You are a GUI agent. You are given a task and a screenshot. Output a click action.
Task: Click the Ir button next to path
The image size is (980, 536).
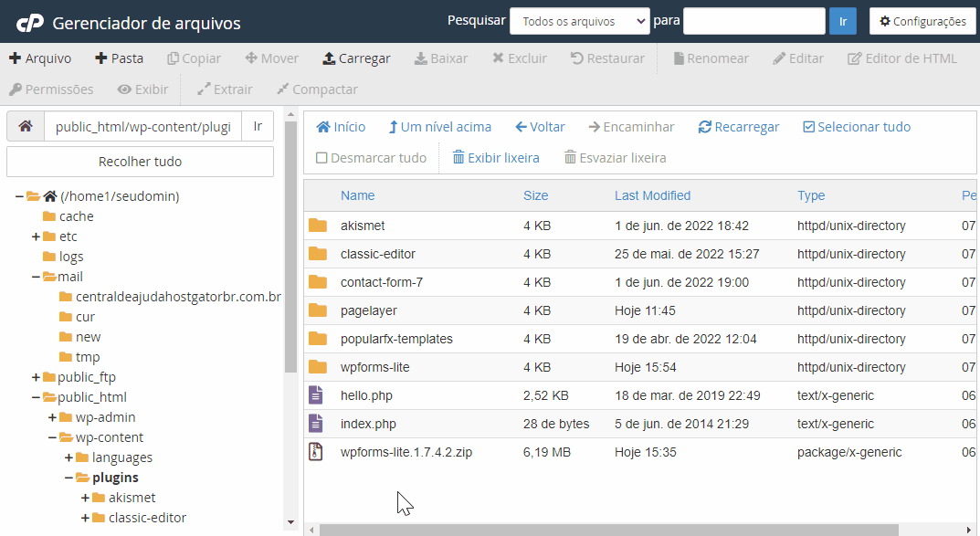(258, 127)
